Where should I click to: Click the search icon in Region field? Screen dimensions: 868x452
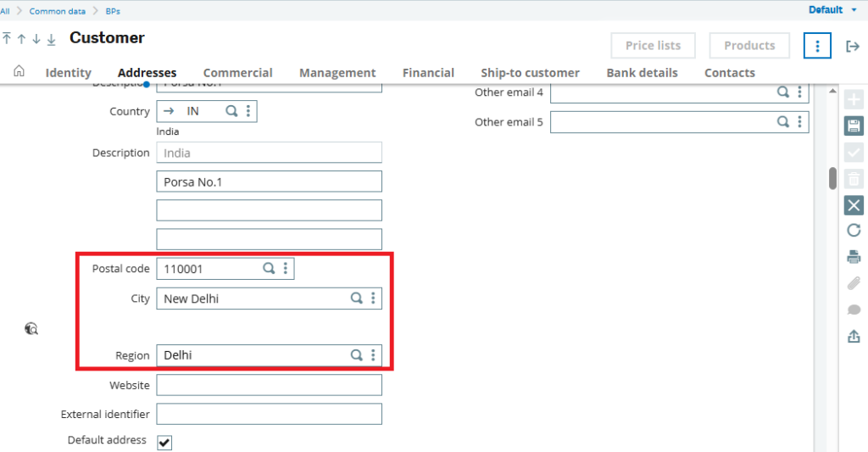357,355
